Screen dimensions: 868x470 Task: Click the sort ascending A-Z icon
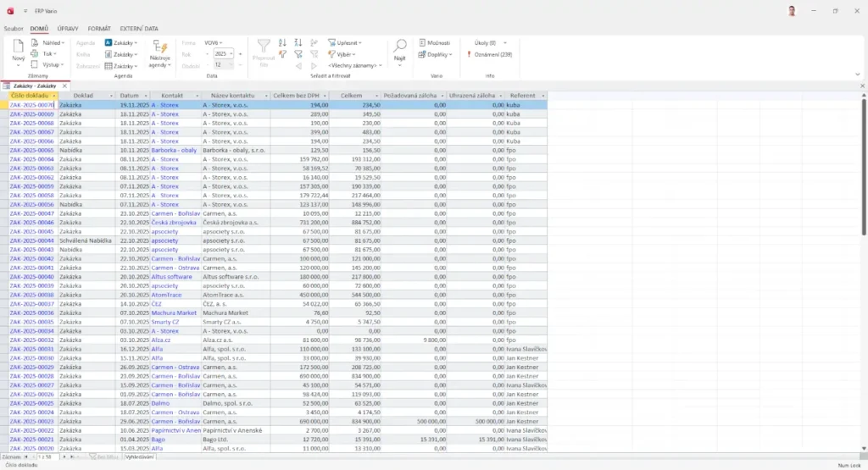click(x=281, y=42)
